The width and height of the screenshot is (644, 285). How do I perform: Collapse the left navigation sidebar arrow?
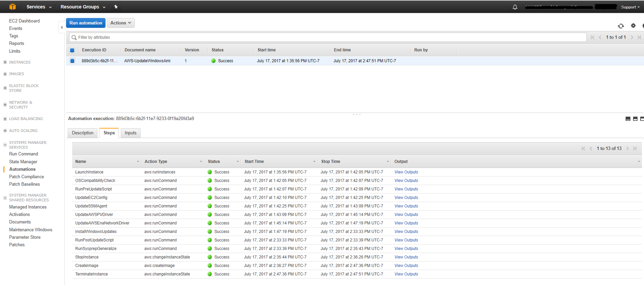click(62, 27)
